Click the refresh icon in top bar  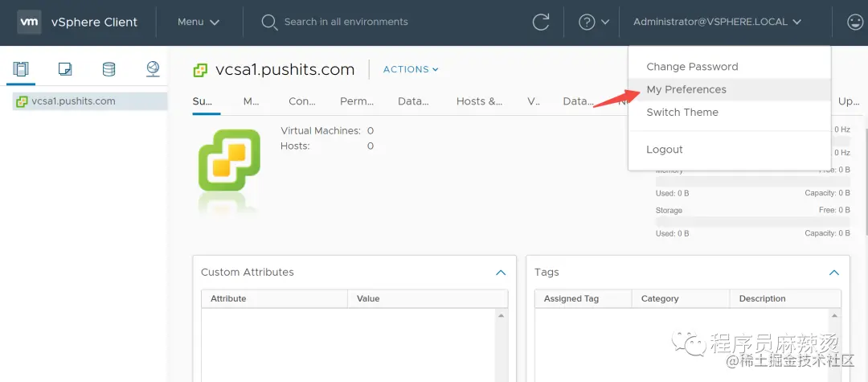tap(541, 23)
